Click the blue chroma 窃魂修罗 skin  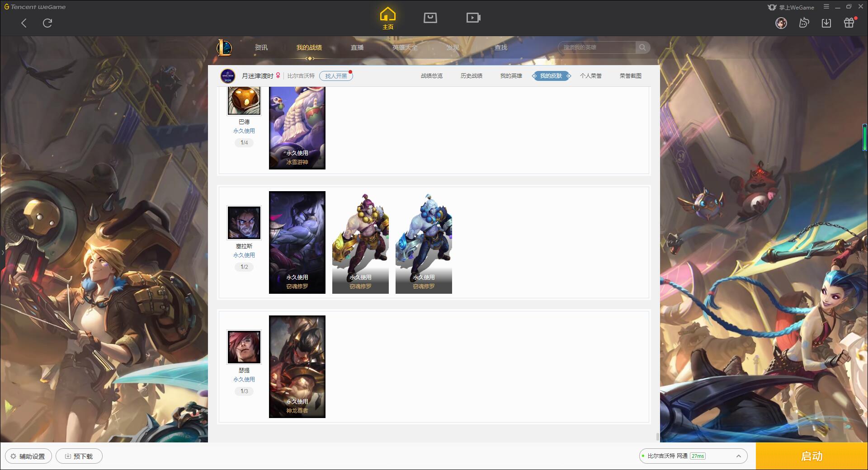424,242
